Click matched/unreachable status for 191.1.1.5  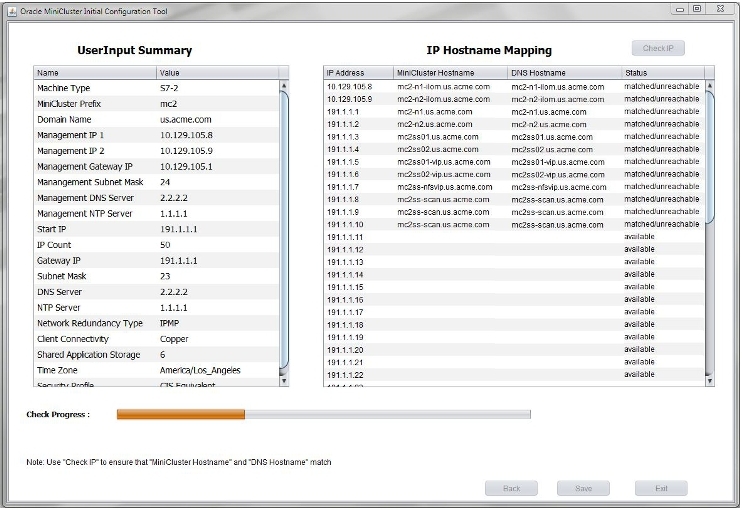[661, 161]
